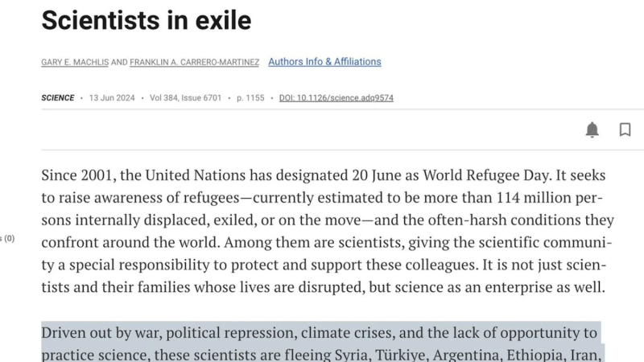Click the SCIENCE journal name
Image resolution: width=644 pixels, height=362 pixels.
(x=57, y=97)
